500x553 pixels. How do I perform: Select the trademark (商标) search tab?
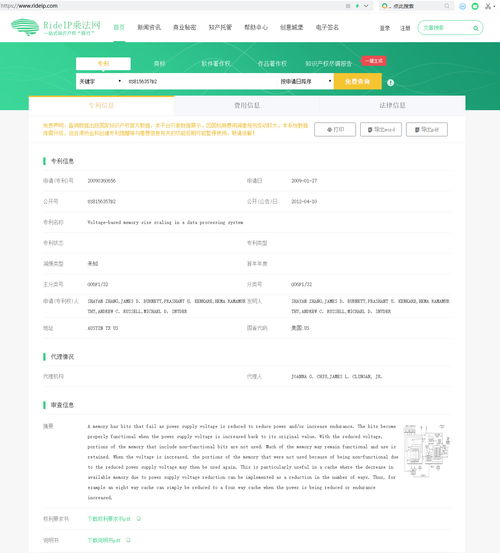(159, 64)
